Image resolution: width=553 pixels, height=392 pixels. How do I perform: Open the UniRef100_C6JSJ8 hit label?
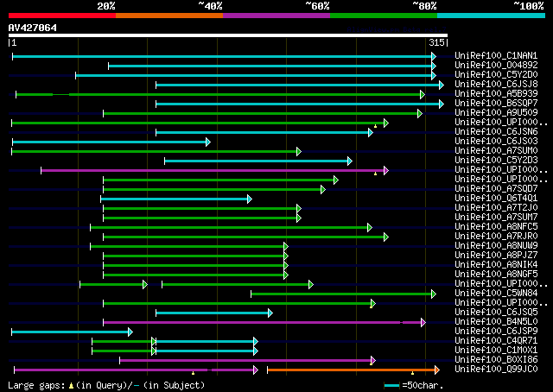coord(496,85)
